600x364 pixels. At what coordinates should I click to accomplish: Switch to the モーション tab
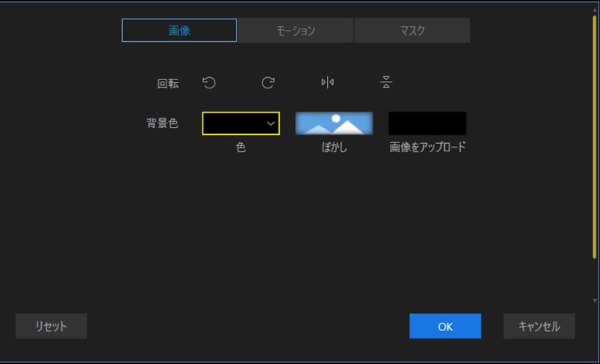point(295,30)
